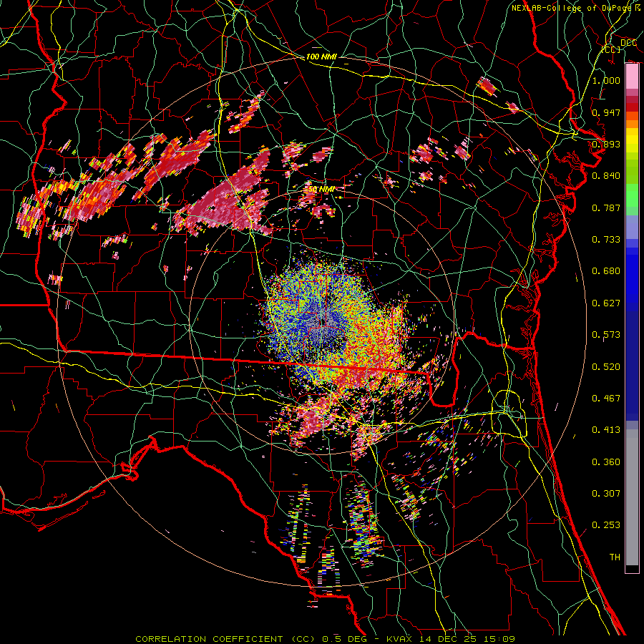Choose the 0.680 scale value
Image resolution: width=644 pixels, height=644 pixels.
coord(606,271)
